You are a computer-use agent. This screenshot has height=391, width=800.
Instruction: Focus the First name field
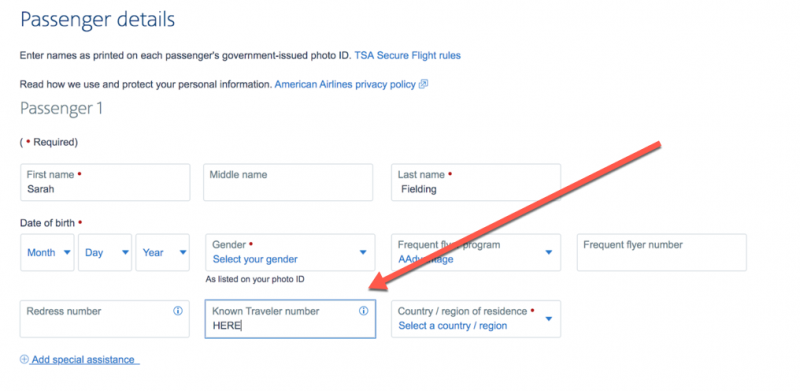pos(105,182)
